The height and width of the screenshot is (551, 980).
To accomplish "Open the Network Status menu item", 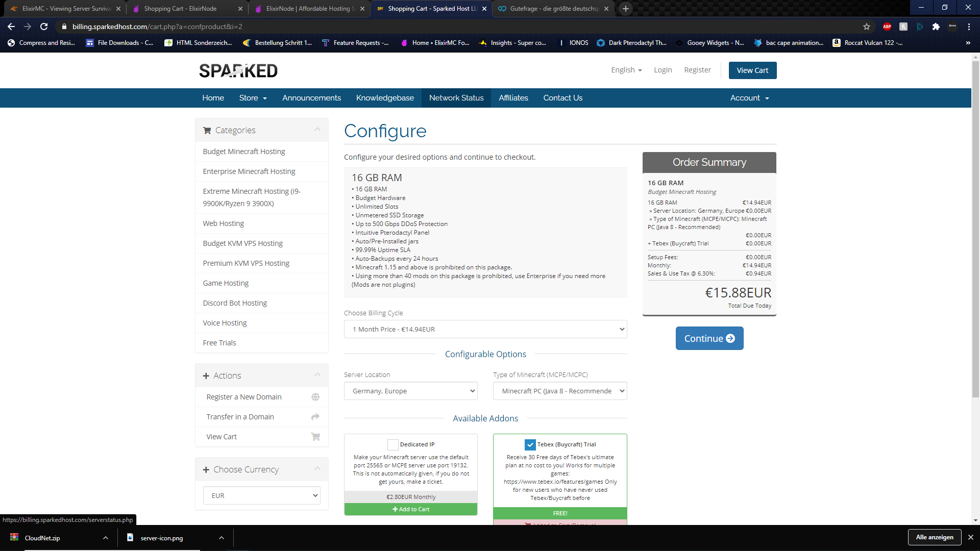I will [456, 98].
